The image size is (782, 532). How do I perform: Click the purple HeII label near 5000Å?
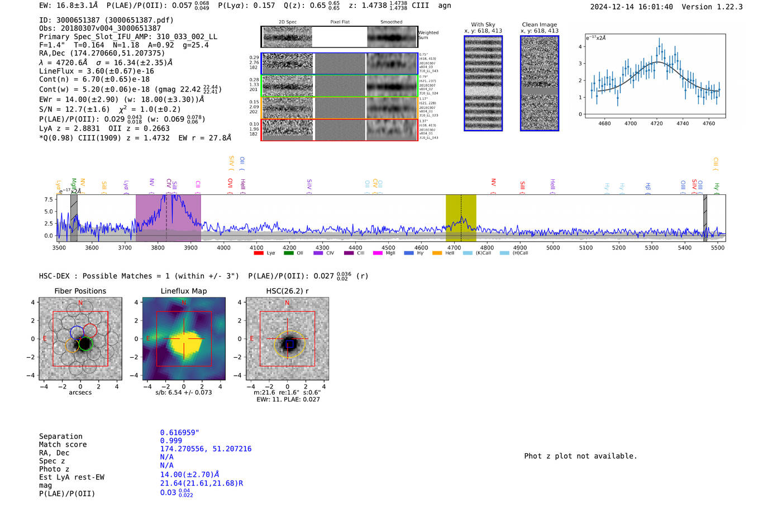click(x=552, y=186)
